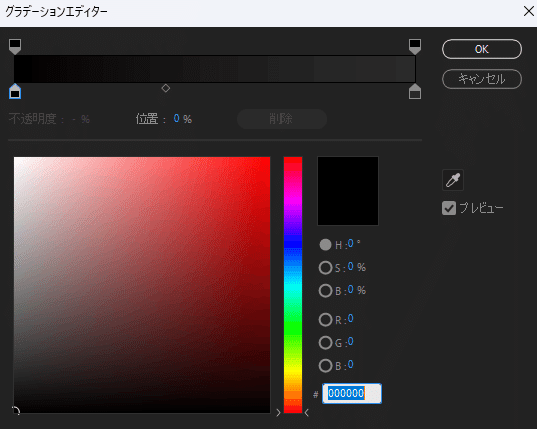537x429 pixels.
Task: Select the right opacity stop above gradient
Action: 415,47
